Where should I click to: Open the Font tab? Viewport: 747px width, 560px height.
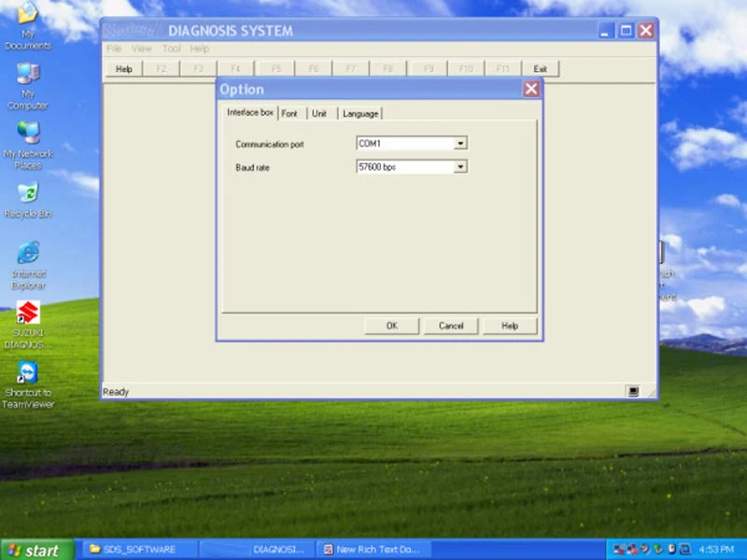click(289, 113)
